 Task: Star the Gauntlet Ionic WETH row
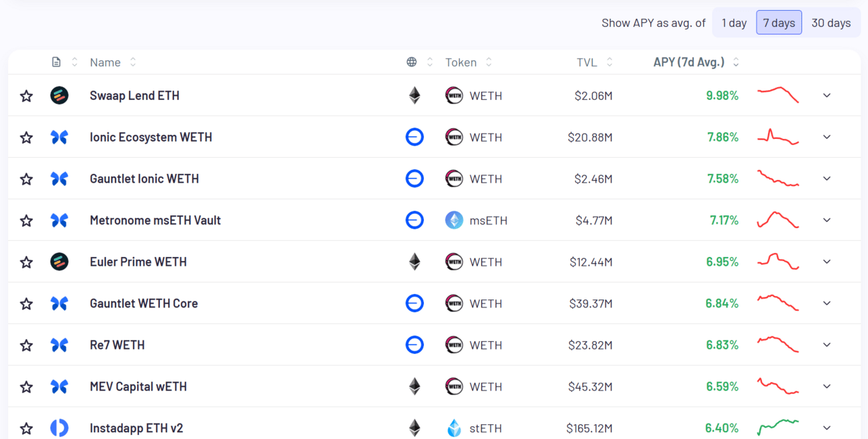pos(26,179)
